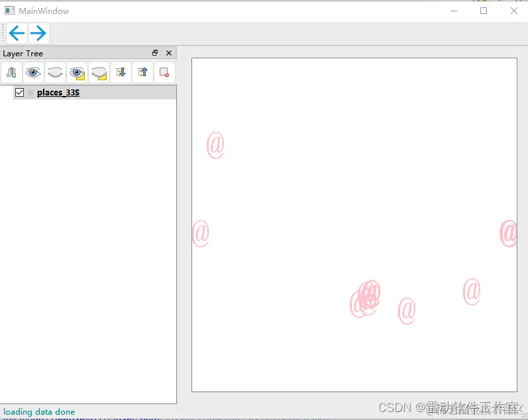Hide selected layers closed-eye icon
Image resolution: width=528 pixels, height=420 pixels.
point(99,72)
